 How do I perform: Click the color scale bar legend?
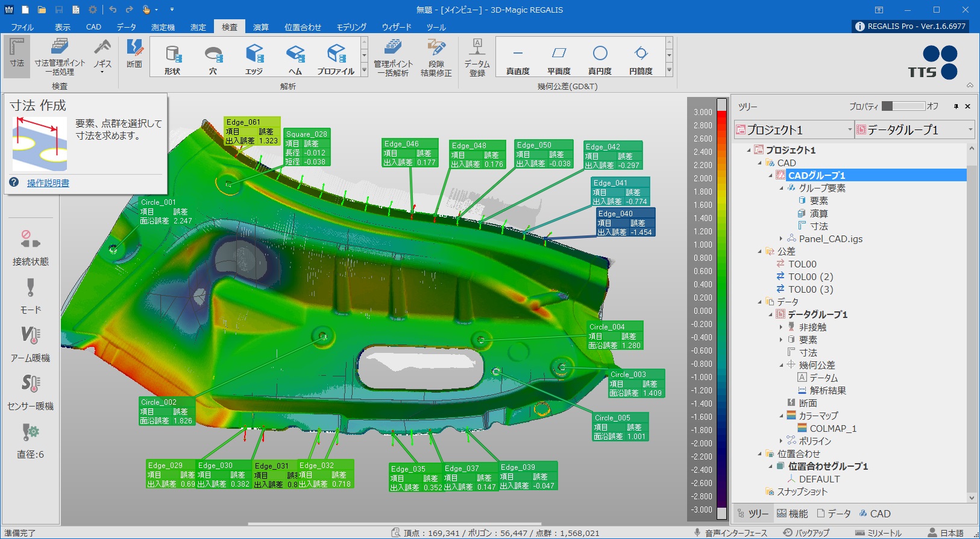[x=721, y=310]
